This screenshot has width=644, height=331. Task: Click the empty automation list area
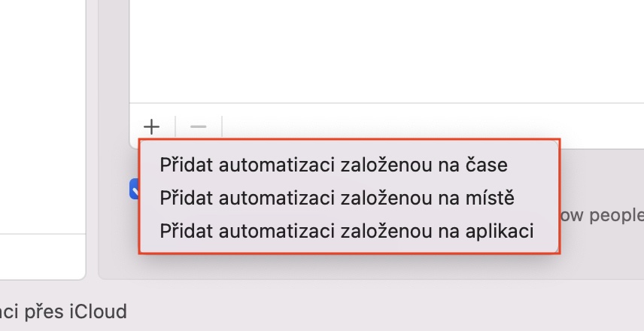(x=386, y=49)
